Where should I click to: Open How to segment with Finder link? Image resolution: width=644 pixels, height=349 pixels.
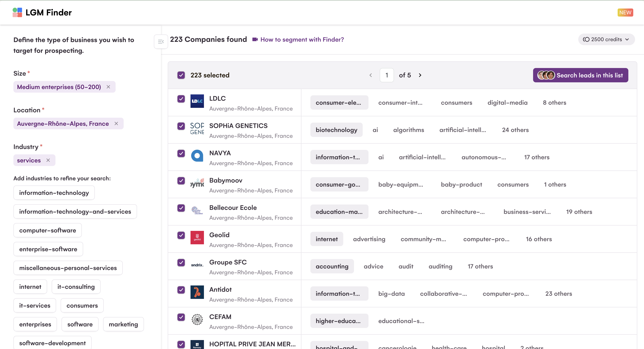coord(302,40)
